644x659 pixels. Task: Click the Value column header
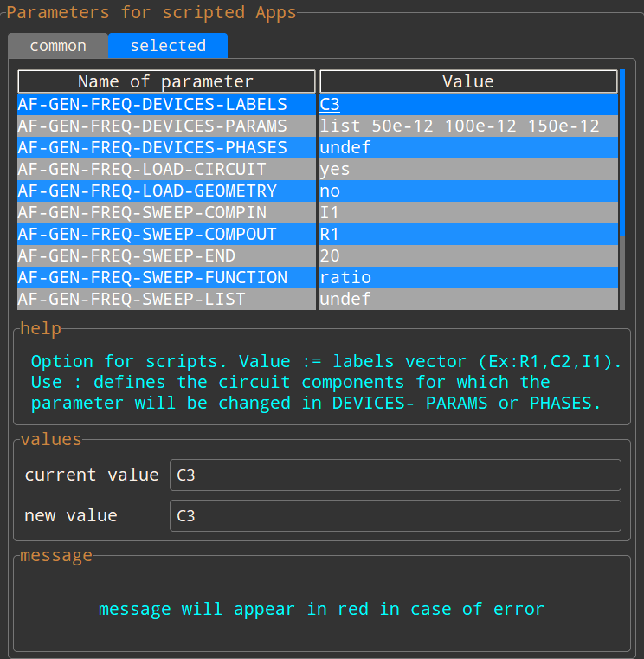(468, 81)
